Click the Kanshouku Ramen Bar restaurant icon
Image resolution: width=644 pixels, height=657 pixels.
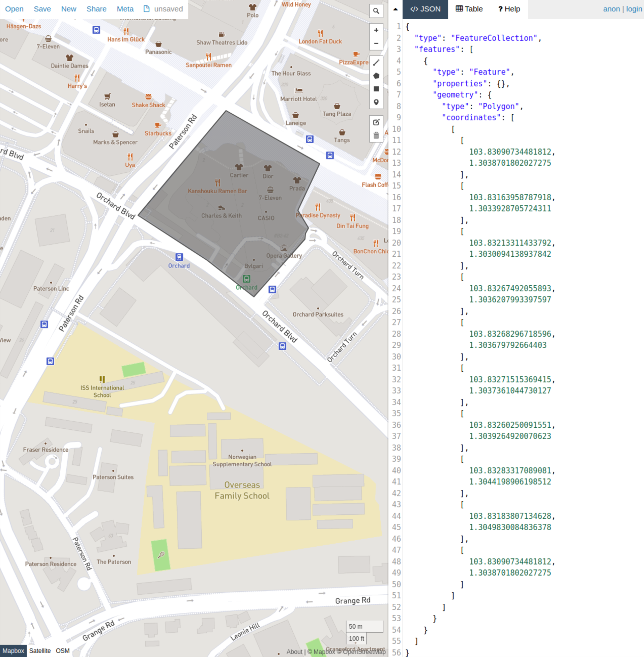(217, 183)
